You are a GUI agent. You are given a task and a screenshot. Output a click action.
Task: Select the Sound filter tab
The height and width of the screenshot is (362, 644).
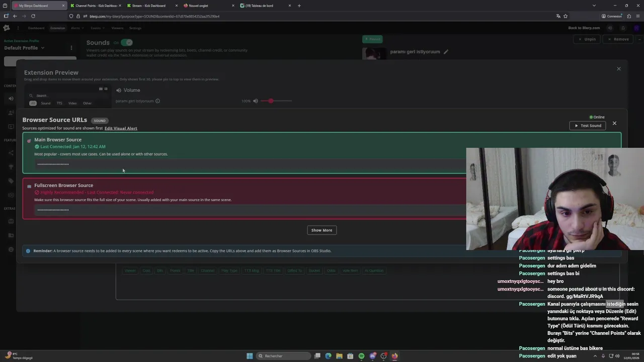(46, 103)
